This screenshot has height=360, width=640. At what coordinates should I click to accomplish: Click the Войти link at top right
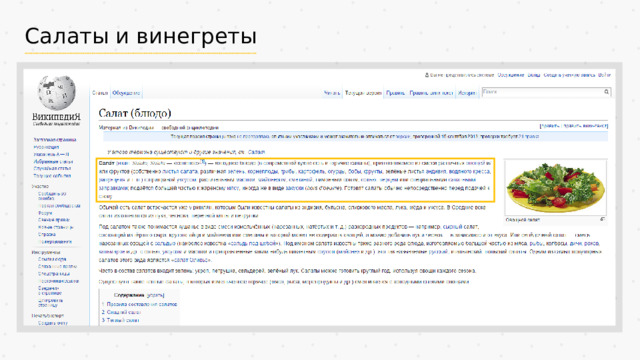(604, 75)
